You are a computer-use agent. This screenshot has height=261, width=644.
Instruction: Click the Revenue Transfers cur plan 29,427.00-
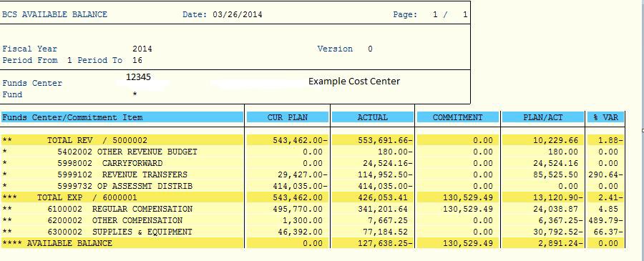pyautogui.click(x=303, y=174)
